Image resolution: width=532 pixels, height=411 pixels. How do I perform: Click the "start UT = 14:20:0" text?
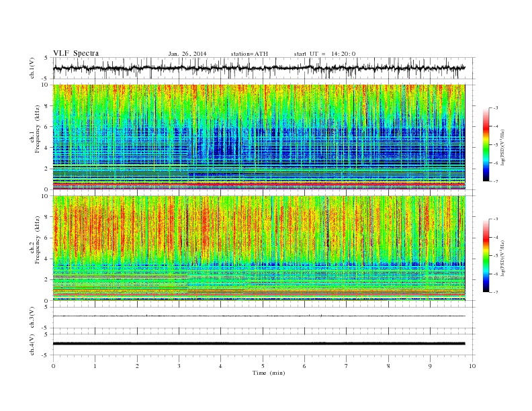324,54
